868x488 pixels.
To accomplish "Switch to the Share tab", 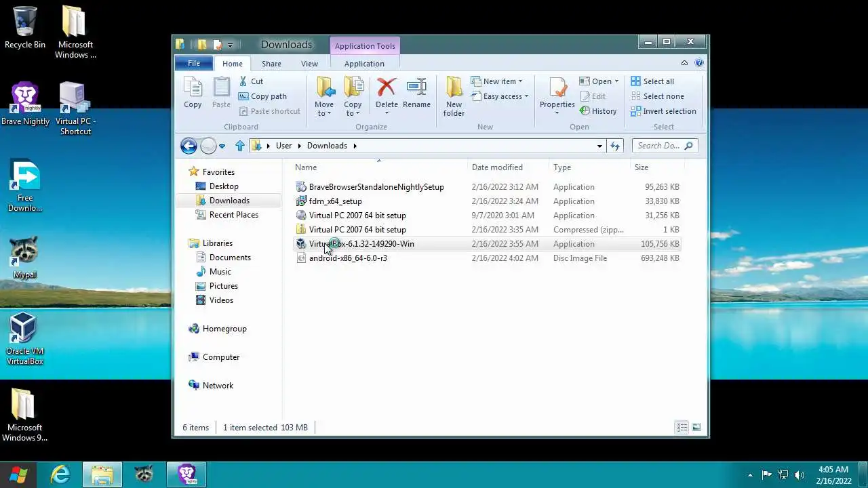I will click(271, 64).
